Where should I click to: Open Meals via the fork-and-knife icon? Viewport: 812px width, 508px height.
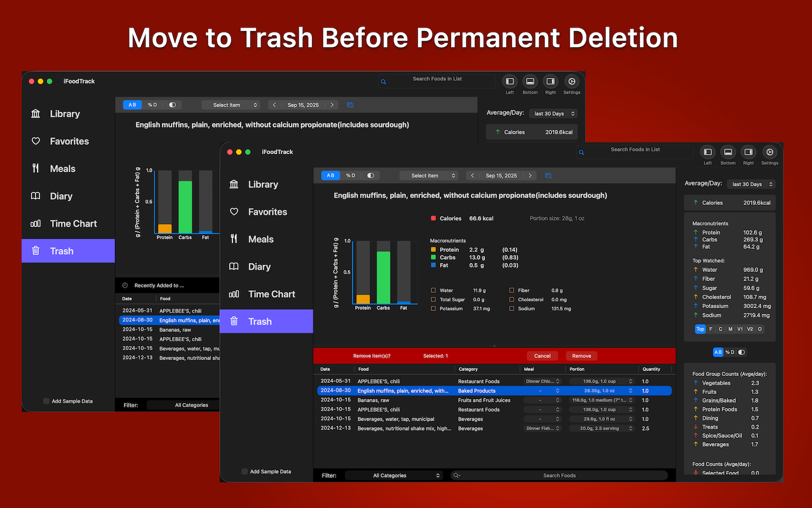261,239
